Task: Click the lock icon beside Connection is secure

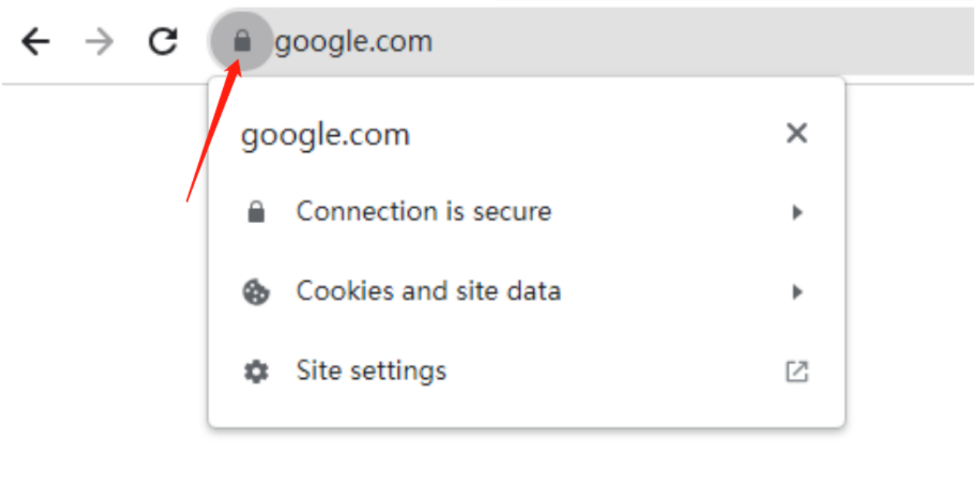Action: click(x=256, y=212)
